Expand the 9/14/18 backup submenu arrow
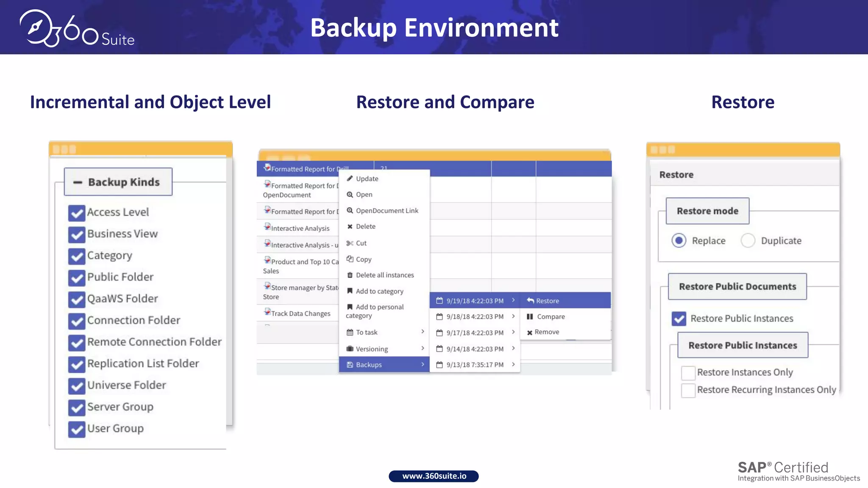 513,348
